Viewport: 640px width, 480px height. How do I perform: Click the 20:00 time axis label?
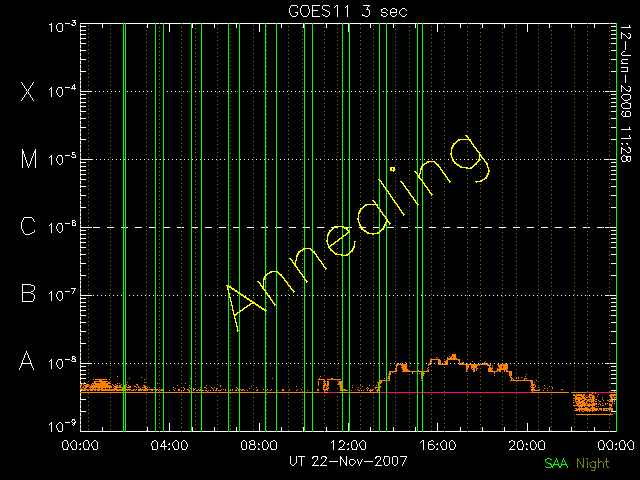coord(527,444)
